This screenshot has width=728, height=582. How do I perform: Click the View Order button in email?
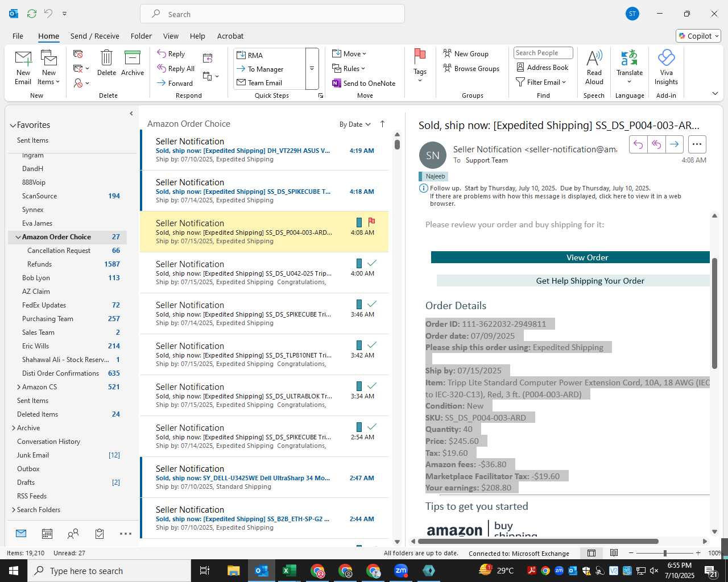pyautogui.click(x=570, y=257)
